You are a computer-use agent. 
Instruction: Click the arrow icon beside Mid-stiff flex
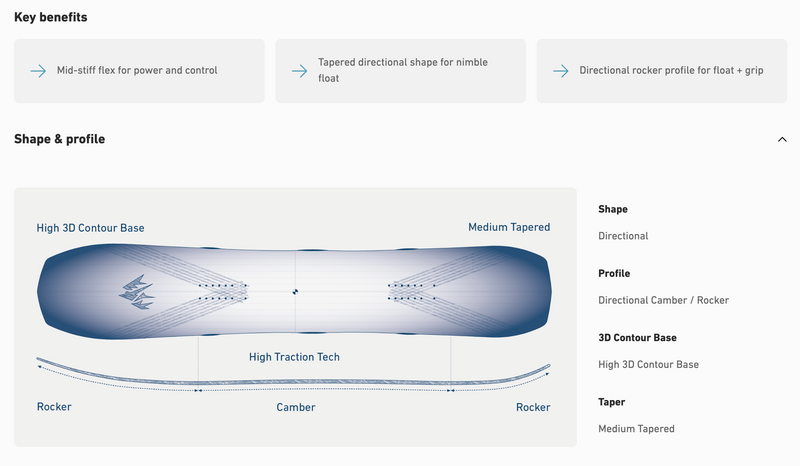[38, 71]
